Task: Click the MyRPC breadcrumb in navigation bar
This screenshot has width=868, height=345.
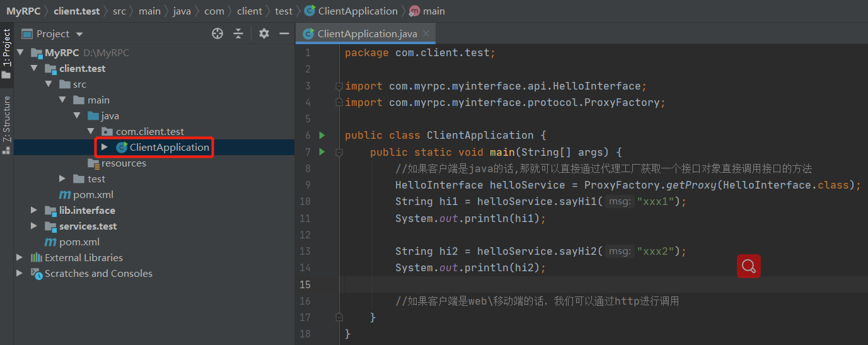Action: click(24, 11)
